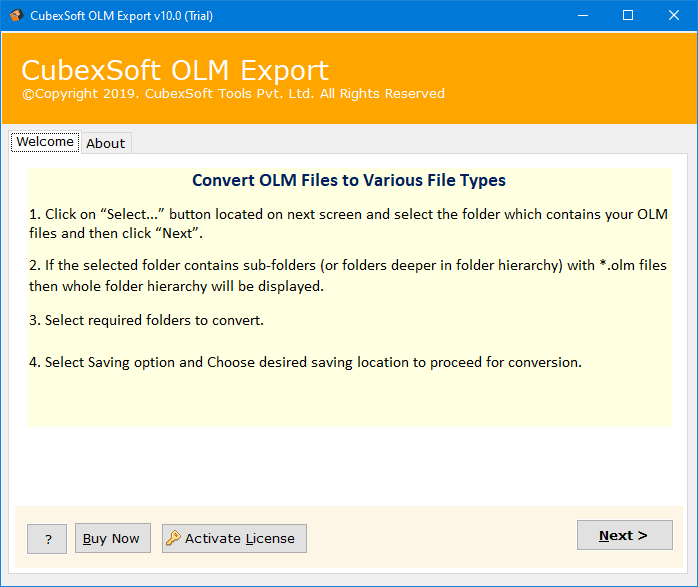Open help with the question mark button
698x587 pixels.
point(47,538)
